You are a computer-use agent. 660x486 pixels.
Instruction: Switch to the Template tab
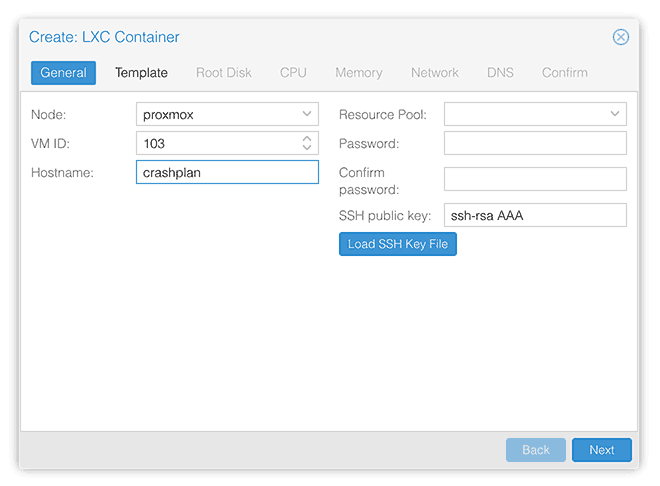coord(141,73)
